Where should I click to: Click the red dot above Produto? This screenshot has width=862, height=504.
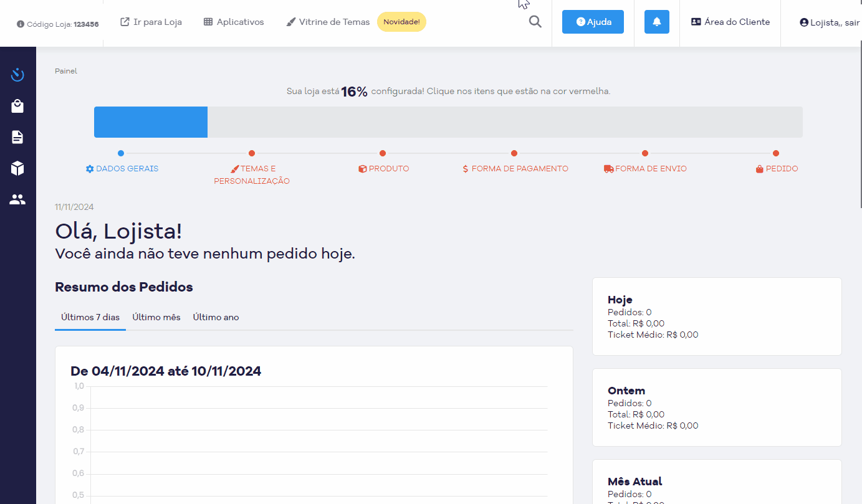pos(383,153)
